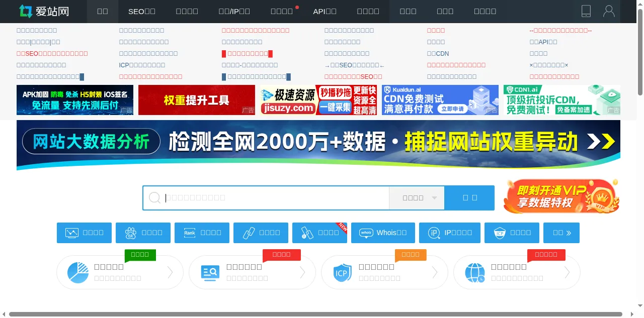The height and width of the screenshot is (318, 644).
Task: Open the Kuaidun.ai CDN免费测试 banner
Action: [440, 100]
